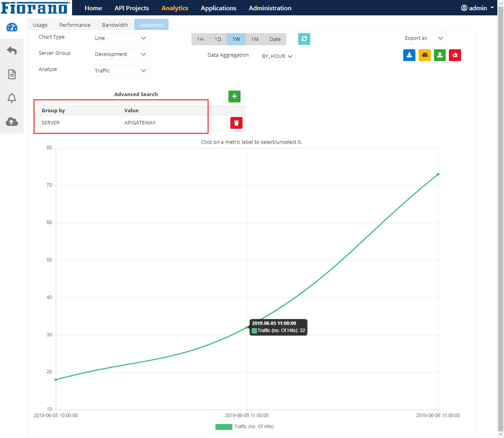Click the teal refresh chart button
The image size is (504, 438).
click(x=304, y=39)
